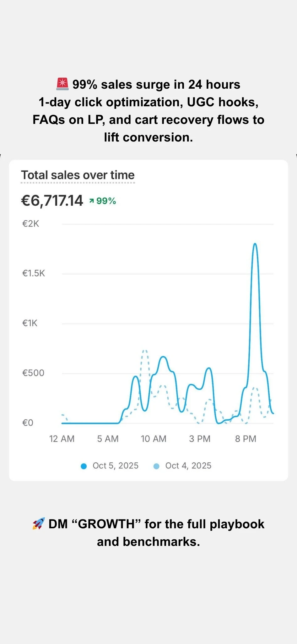This screenshot has height=644, width=297.
Task: Click the dotted Oct 4 peak near 9 AM
Action: click(x=145, y=351)
